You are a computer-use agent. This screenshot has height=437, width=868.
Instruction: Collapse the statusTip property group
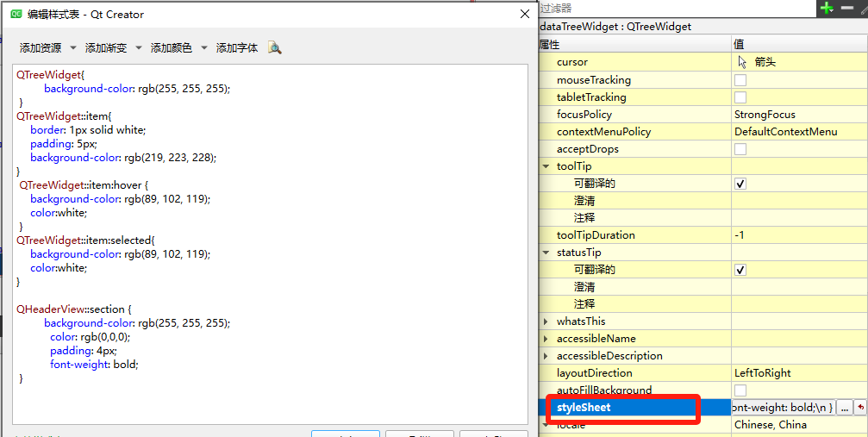coord(546,253)
